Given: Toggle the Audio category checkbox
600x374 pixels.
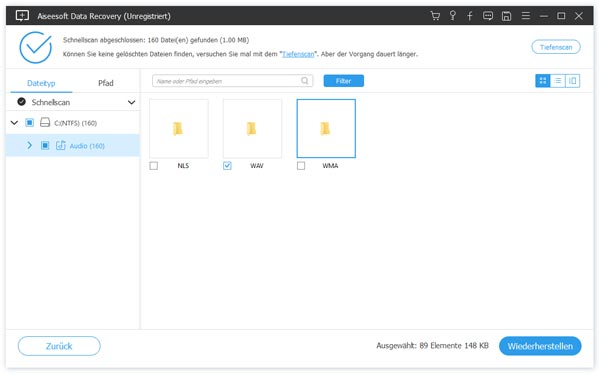Looking at the screenshot, I should [45, 145].
